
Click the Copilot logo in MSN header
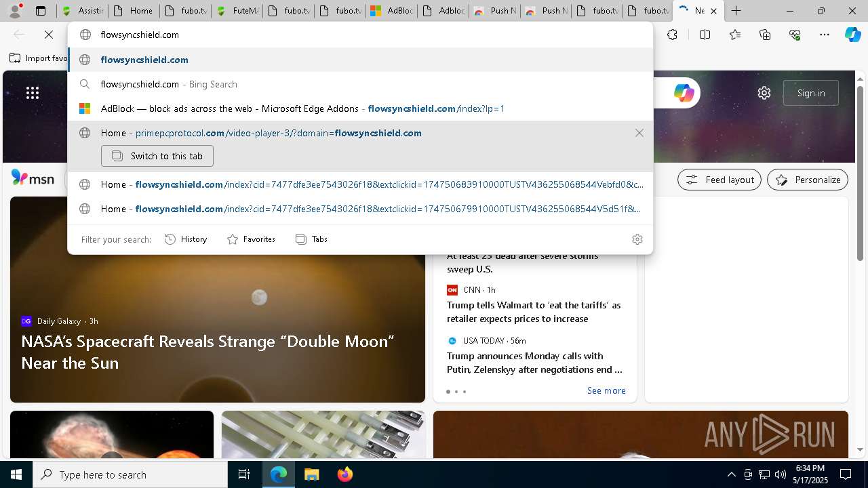click(x=684, y=93)
